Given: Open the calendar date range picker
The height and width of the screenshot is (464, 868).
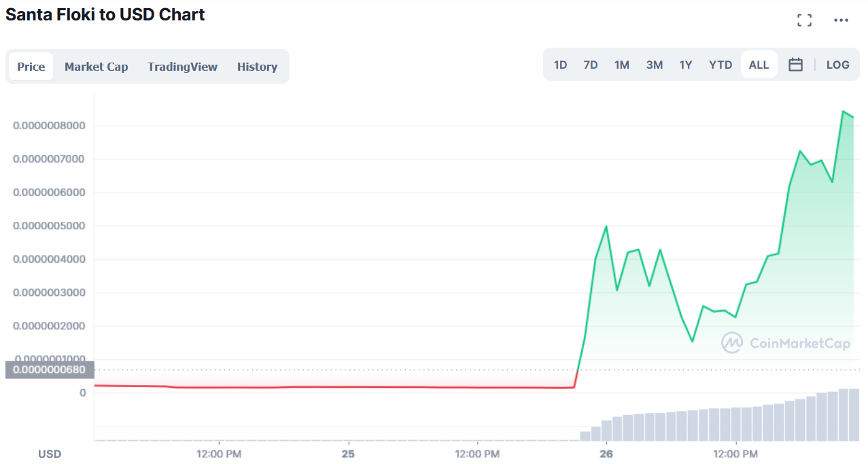Looking at the screenshot, I should (x=795, y=65).
